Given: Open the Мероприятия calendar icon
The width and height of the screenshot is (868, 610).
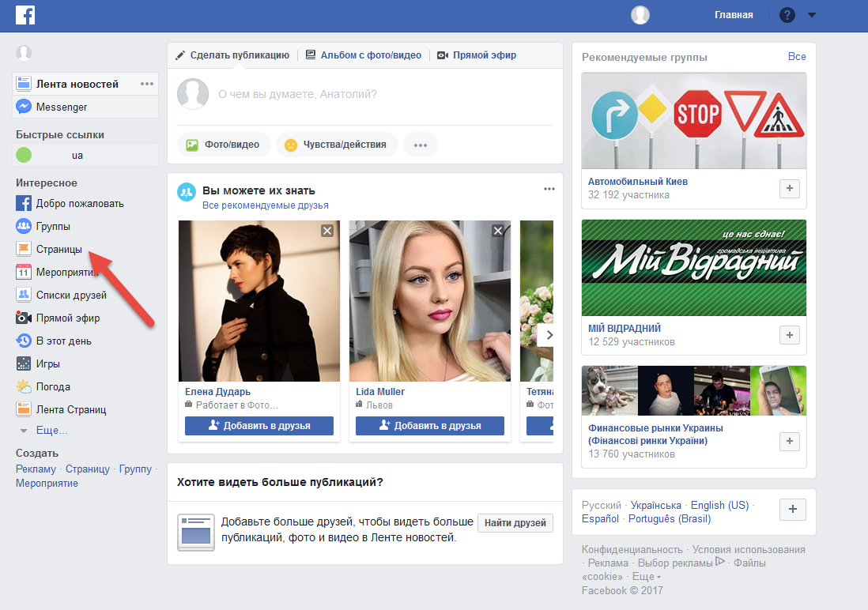Looking at the screenshot, I should (23, 272).
